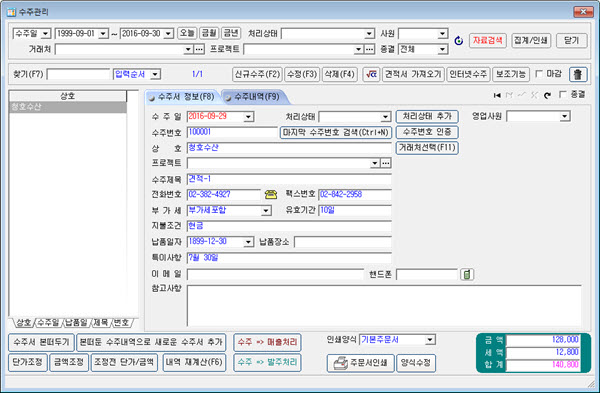
Task: Click the undo arrow icon near 종결
Action: point(548,95)
